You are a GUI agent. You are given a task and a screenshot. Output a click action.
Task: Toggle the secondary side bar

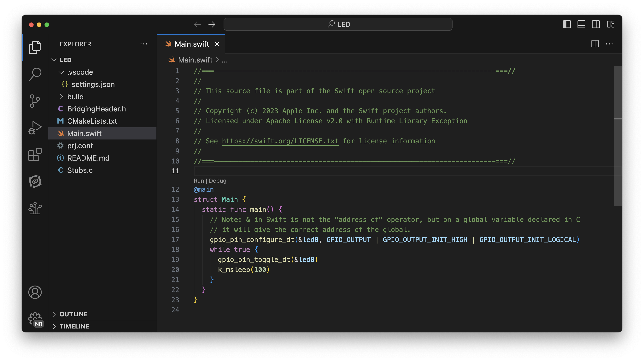click(596, 24)
